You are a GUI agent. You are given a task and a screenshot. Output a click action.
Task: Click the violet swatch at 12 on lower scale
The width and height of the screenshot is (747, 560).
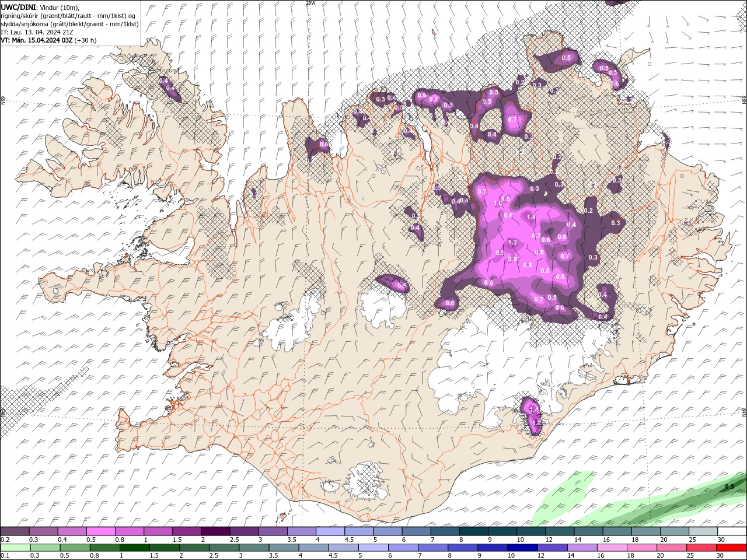[552, 548]
